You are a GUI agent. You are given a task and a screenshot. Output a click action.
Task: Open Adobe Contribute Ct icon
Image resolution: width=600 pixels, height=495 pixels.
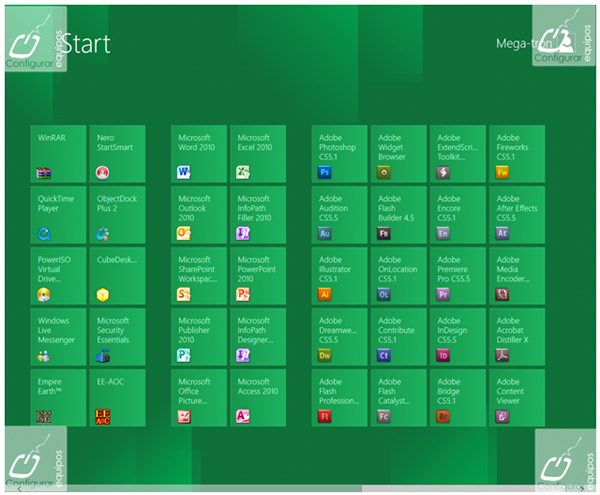point(384,355)
